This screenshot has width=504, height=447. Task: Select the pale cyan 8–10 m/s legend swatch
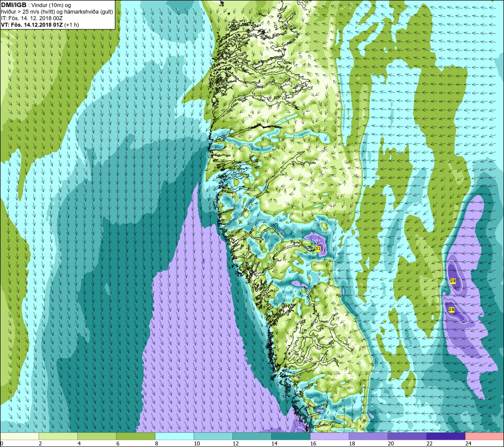pyautogui.click(x=174, y=436)
